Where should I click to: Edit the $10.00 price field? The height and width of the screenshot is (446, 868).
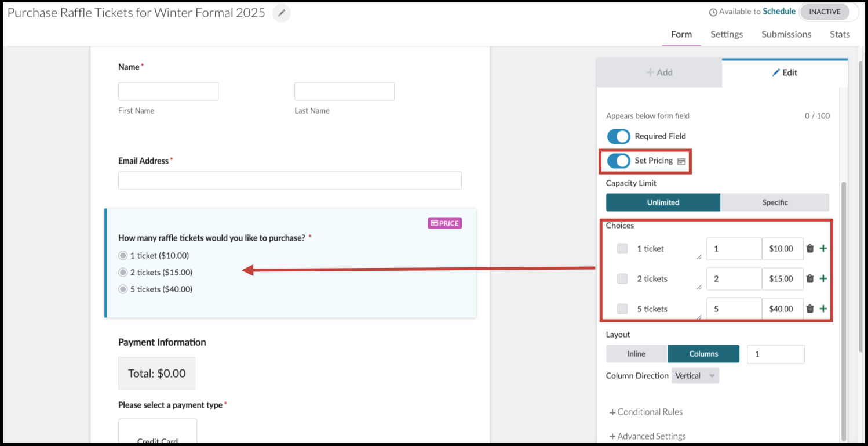point(783,248)
